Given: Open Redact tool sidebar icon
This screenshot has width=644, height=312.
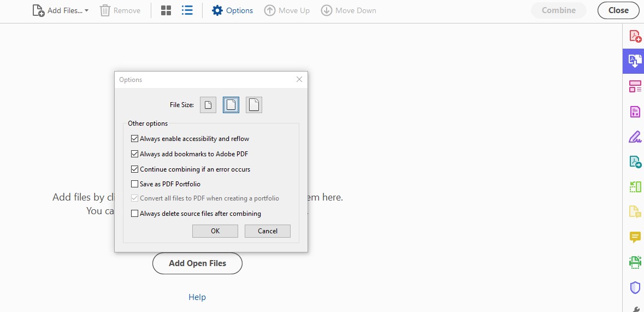Looking at the screenshot, I should 635,111.
